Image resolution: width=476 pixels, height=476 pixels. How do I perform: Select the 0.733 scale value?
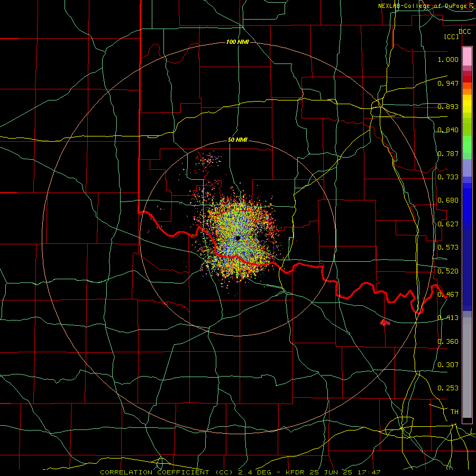click(x=448, y=177)
